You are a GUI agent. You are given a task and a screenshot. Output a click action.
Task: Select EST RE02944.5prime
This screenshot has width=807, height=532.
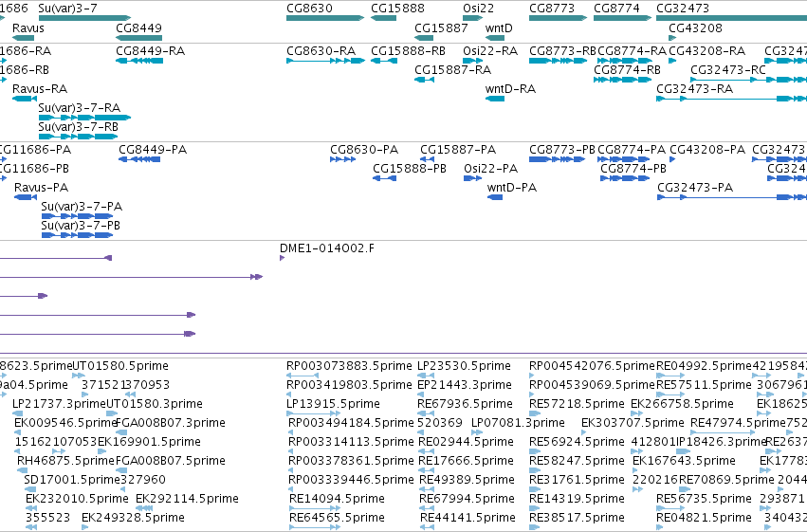coord(426,451)
